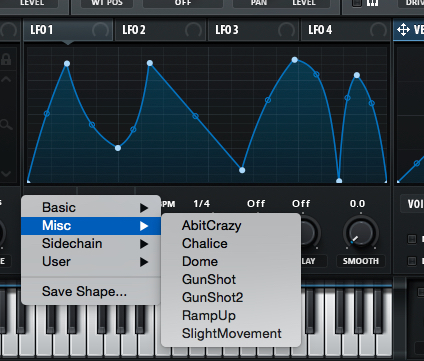The height and width of the screenshot is (361, 424).
Task: Click the four-way move arrows icon
Action: coord(403,30)
